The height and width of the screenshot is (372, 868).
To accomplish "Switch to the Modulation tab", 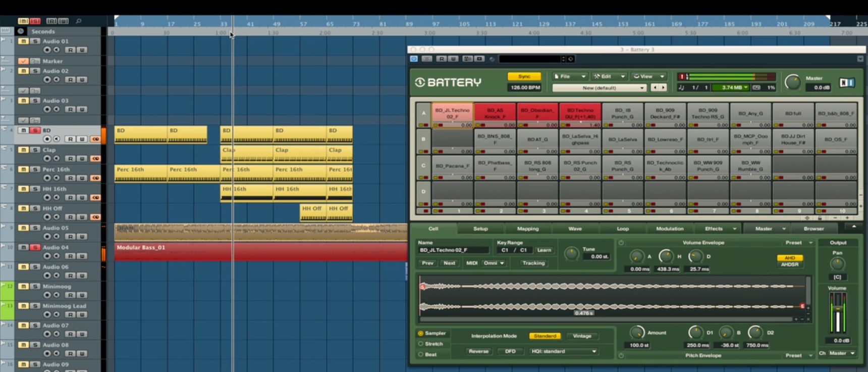I will pos(670,229).
